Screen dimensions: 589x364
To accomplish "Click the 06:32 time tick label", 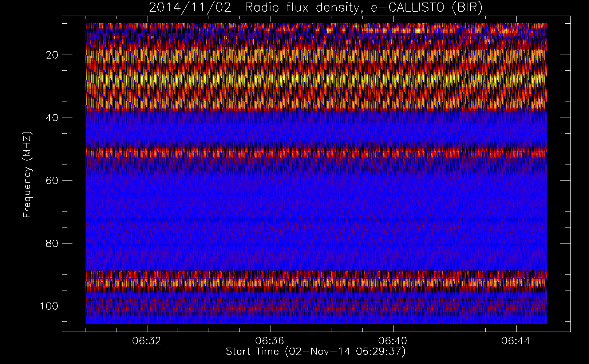I will coord(147,341).
